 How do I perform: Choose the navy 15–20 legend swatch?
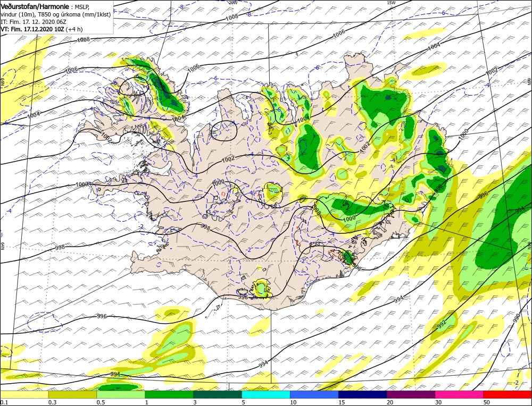[363, 394]
